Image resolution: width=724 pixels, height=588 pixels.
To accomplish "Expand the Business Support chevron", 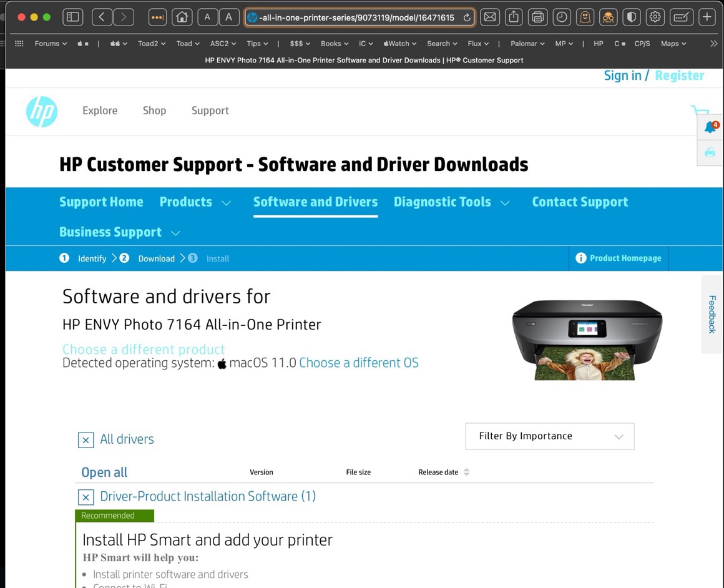I will (x=175, y=233).
